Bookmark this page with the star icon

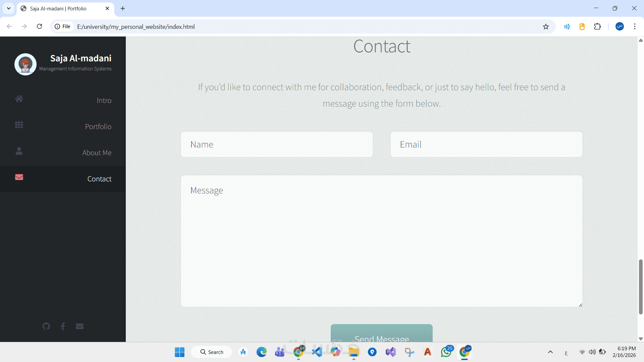click(546, 26)
